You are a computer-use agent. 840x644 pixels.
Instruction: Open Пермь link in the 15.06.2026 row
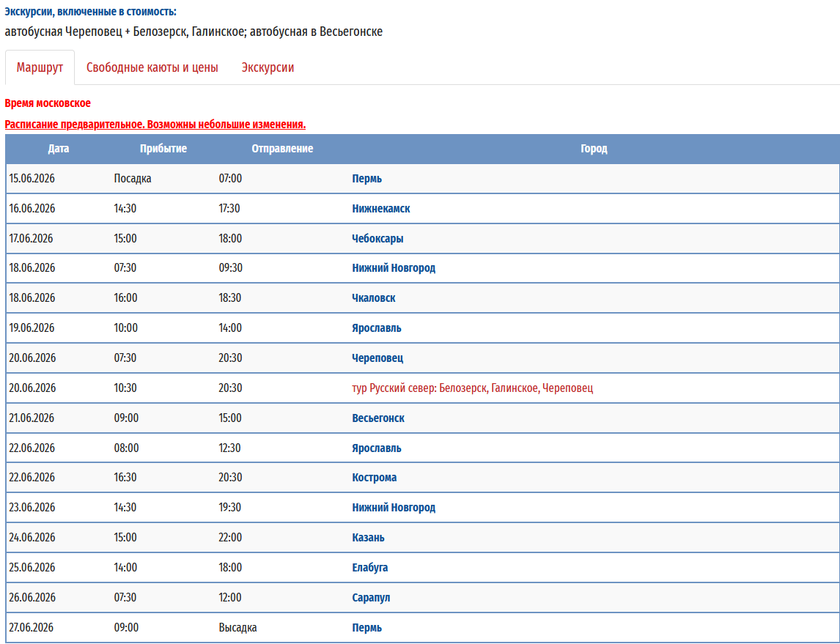click(366, 179)
